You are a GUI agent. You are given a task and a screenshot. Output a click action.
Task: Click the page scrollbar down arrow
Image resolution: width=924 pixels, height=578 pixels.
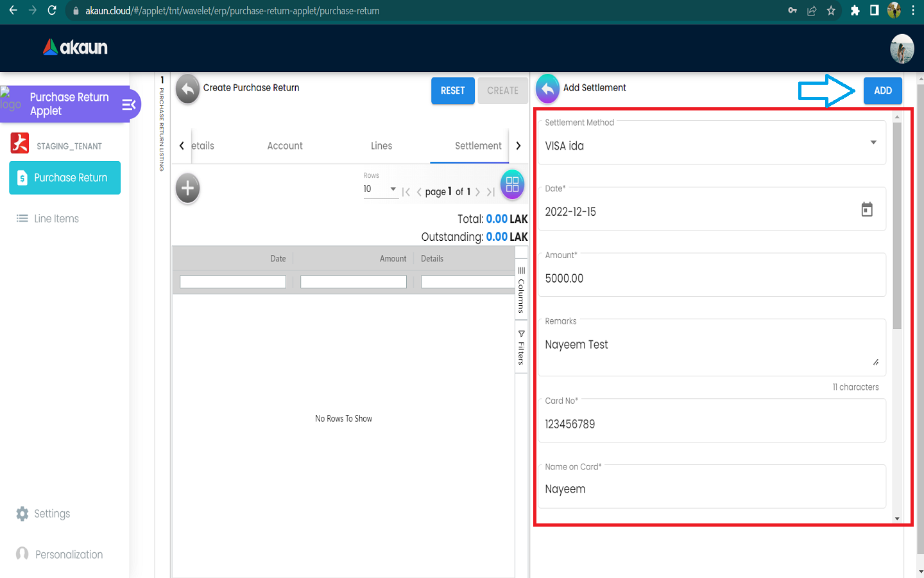920,572
